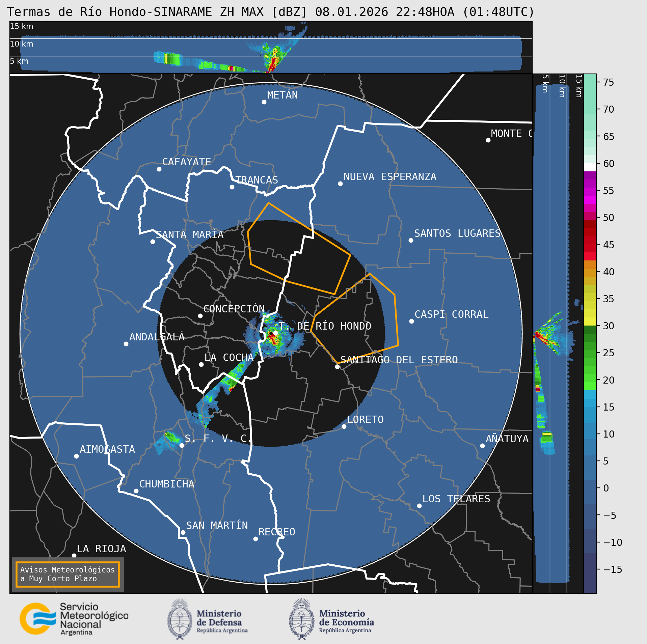Click the ANDALGALÁ city marker dot
The image size is (647, 644).
coord(126,344)
